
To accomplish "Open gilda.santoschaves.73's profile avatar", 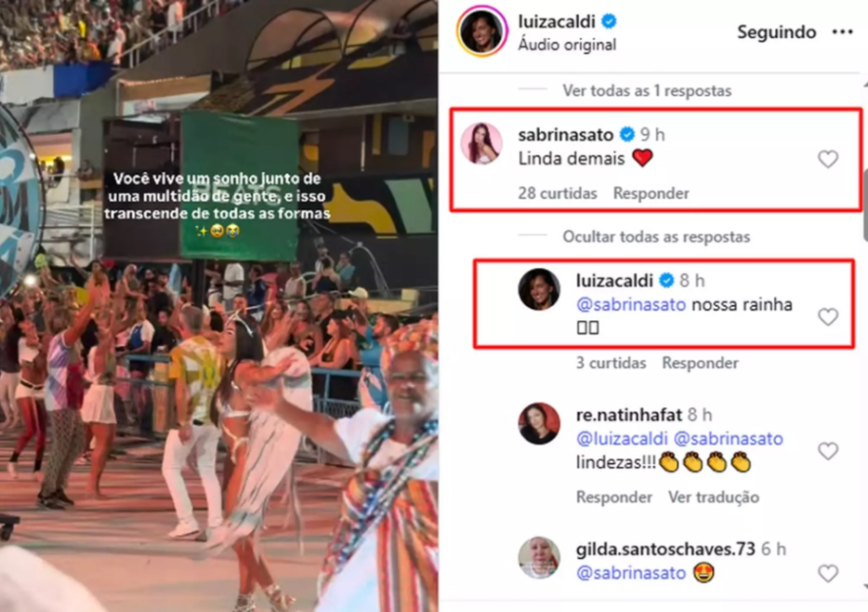I will pyautogui.click(x=539, y=558).
